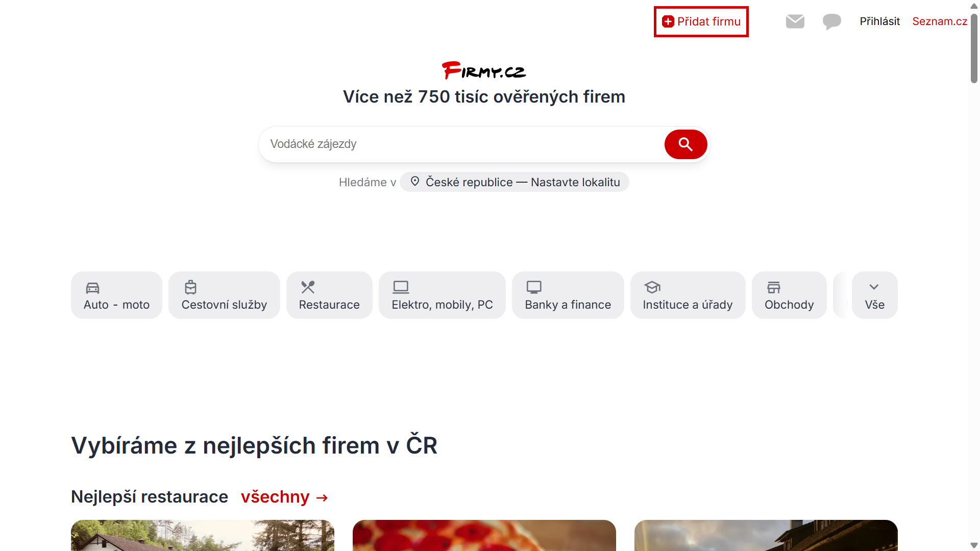980x551 pixels.
Task: Open the Obchody category
Action: [789, 295]
